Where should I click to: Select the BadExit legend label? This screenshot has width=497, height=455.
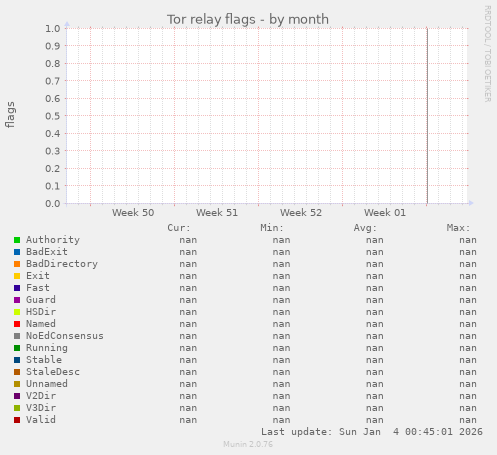tap(47, 252)
